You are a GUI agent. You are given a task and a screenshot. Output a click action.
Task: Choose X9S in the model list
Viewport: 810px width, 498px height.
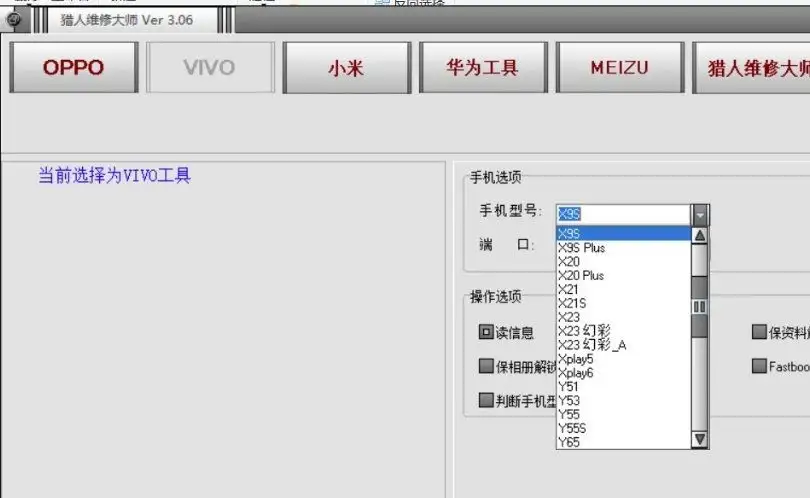tap(623, 234)
